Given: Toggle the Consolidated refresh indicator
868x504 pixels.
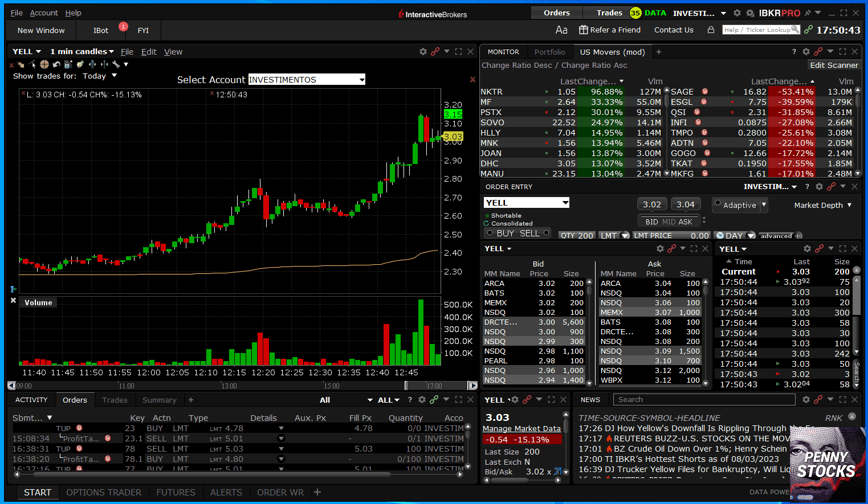Looking at the screenshot, I should 486,223.
